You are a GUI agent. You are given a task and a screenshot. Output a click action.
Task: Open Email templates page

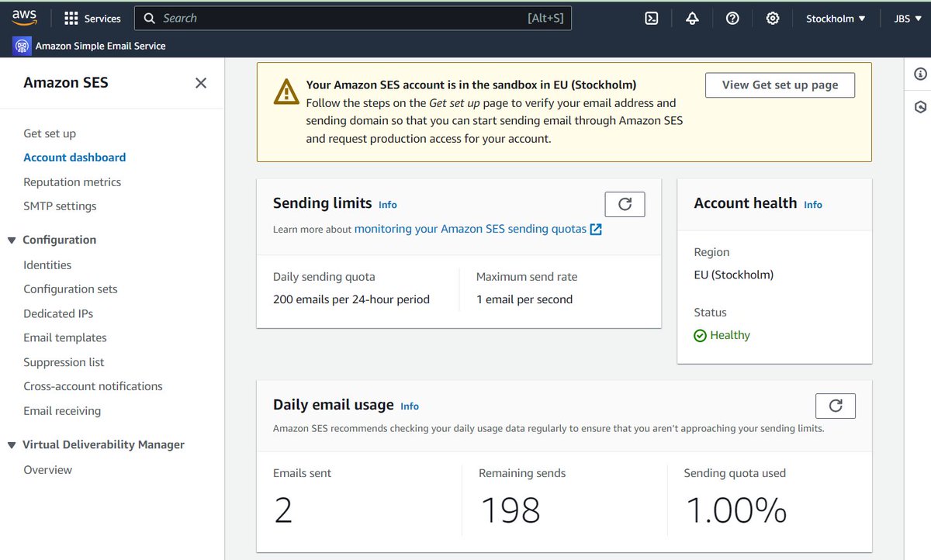click(x=65, y=338)
